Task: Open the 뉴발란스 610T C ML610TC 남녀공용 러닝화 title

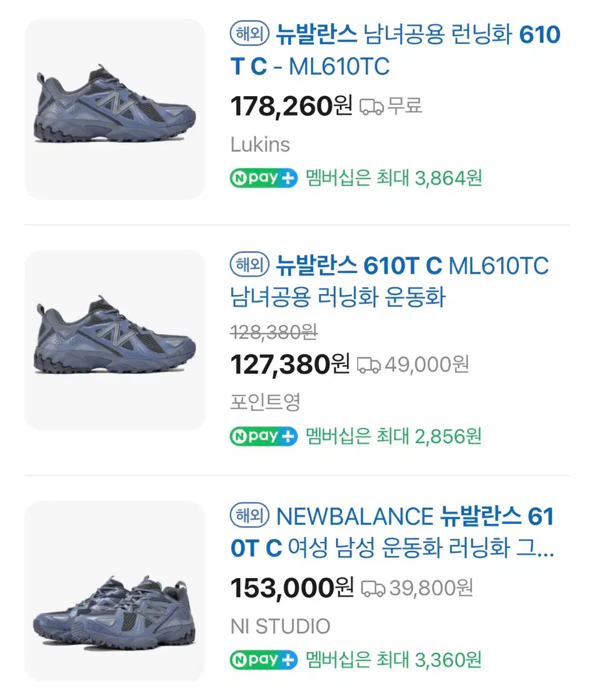Action: [x=390, y=281]
